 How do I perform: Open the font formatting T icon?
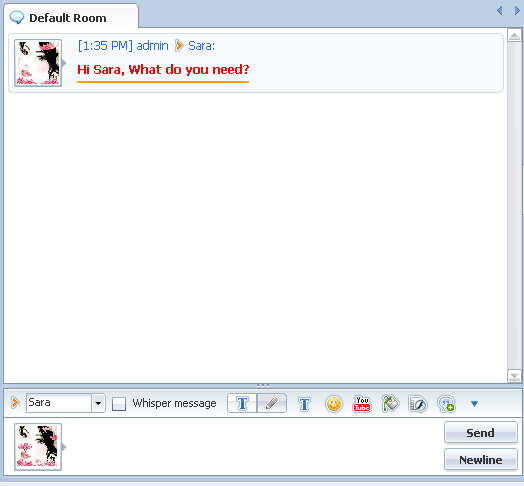pyautogui.click(x=304, y=404)
